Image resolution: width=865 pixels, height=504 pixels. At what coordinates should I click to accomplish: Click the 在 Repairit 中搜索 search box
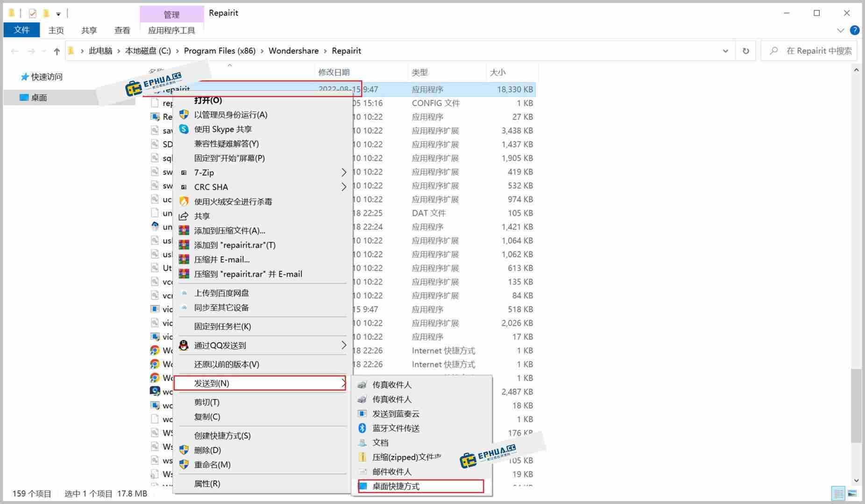click(x=810, y=51)
